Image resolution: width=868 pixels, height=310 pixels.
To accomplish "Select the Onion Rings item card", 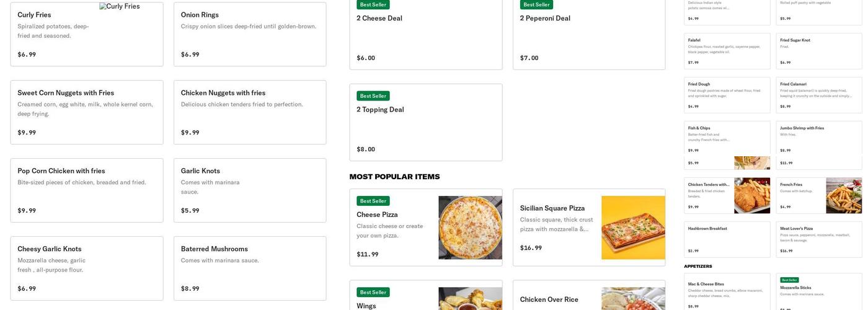I will (250, 34).
